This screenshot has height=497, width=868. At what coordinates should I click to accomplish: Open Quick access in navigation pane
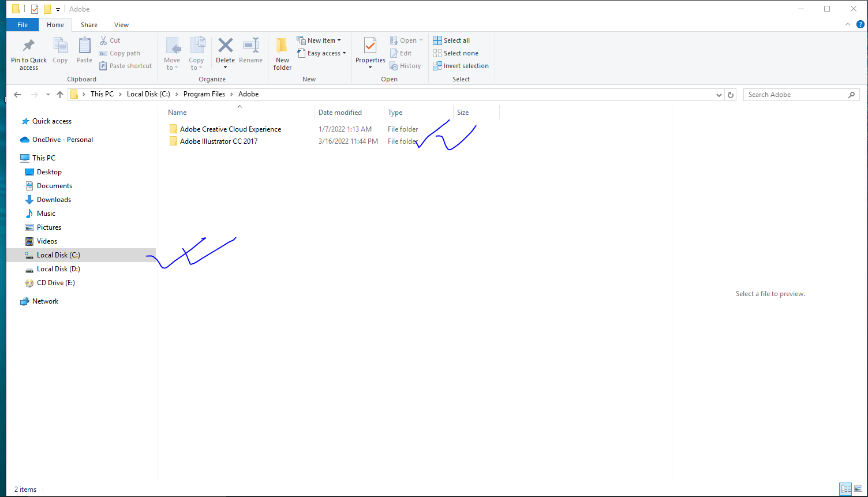52,121
